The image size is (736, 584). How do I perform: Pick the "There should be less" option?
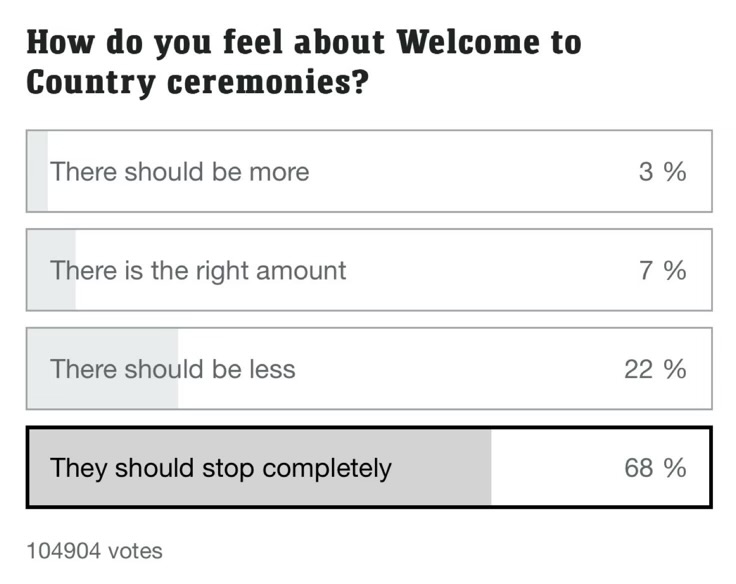(x=173, y=369)
